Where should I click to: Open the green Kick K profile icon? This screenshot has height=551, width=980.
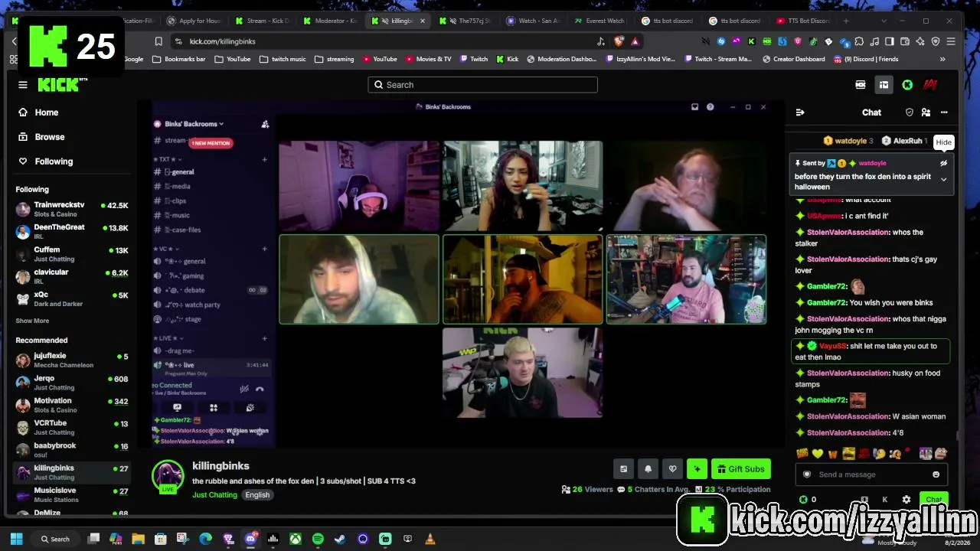coord(907,85)
